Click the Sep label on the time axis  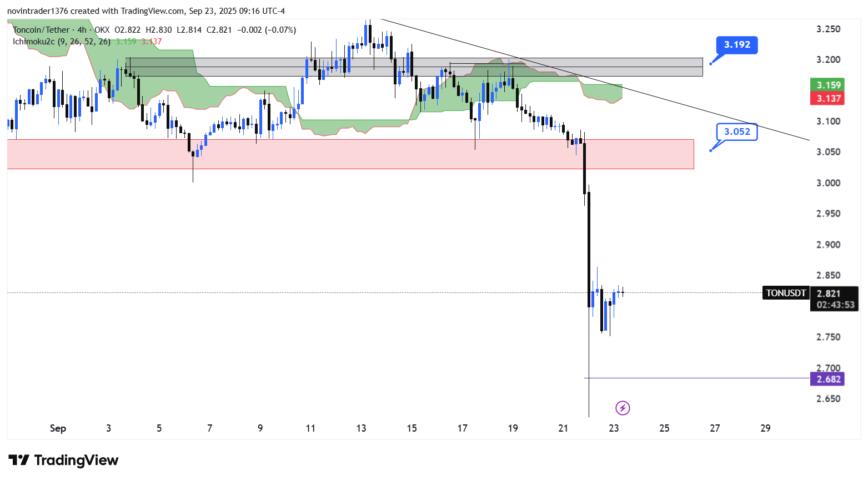(58, 428)
